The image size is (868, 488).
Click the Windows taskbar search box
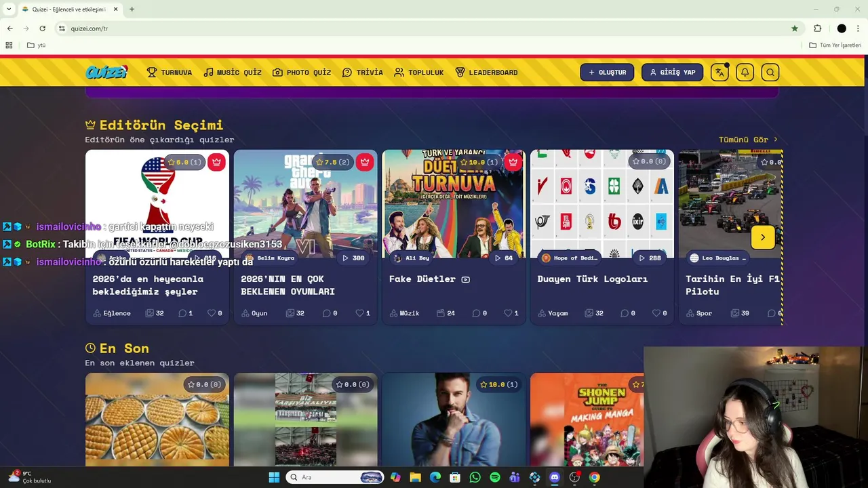335,477
